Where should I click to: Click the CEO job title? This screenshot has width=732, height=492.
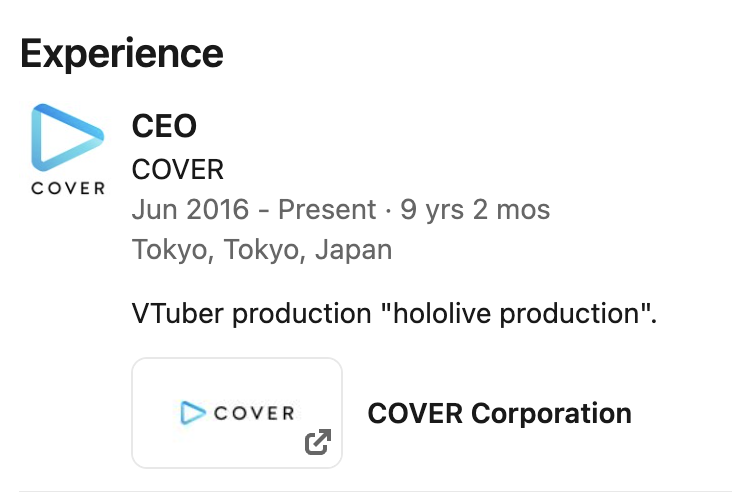coord(164,126)
